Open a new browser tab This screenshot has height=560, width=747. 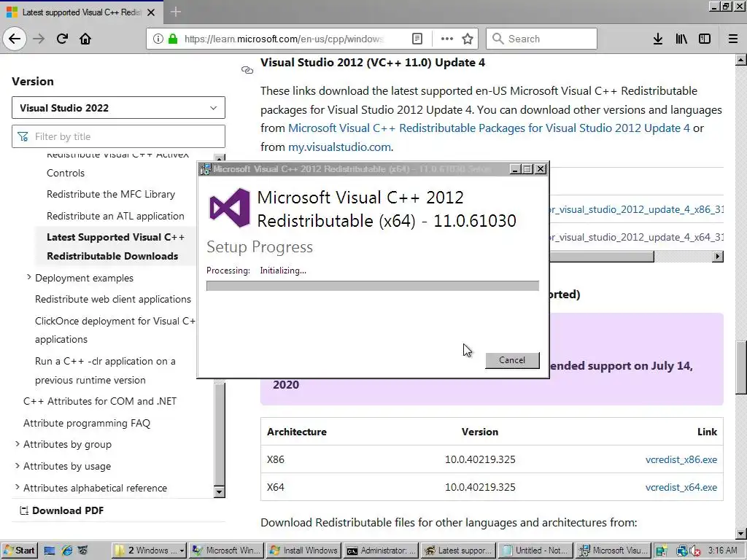175,12
